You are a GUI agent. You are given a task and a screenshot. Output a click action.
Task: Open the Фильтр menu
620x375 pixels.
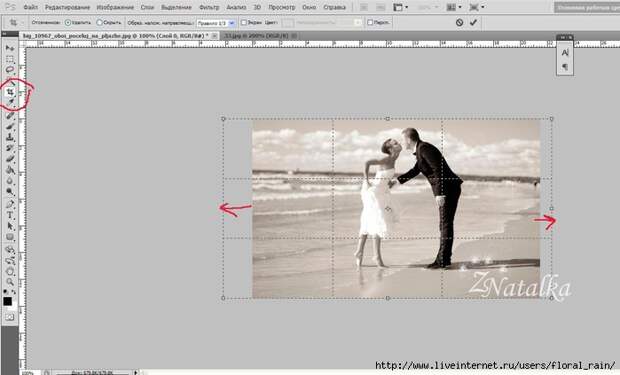pyautogui.click(x=209, y=7)
